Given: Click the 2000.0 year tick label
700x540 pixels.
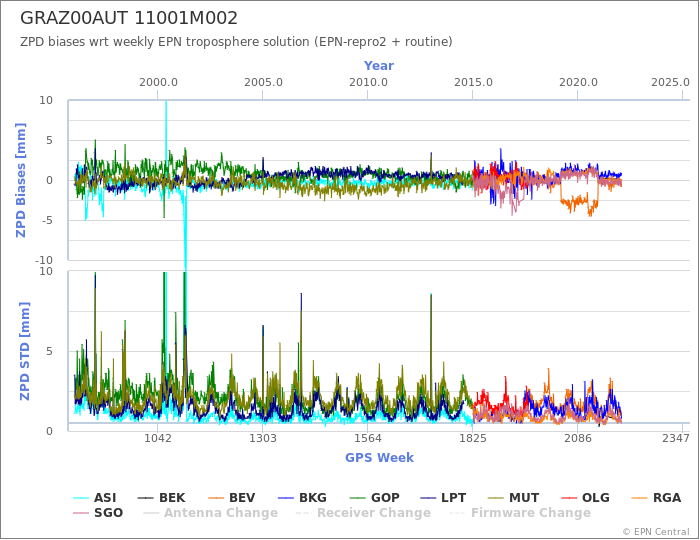Looking at the screenshot, I should pyautogui.click(x=158, y=83).
